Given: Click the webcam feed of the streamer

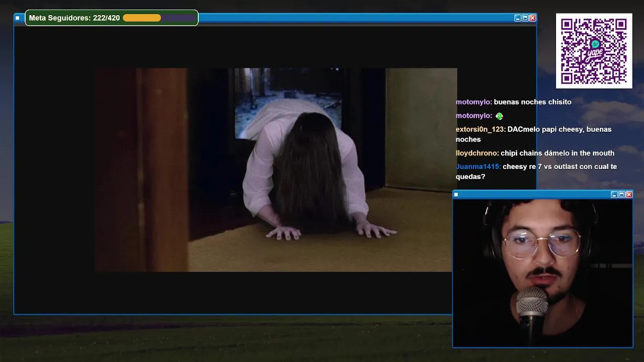Looking at the screenshot, I should click(542, 273).
